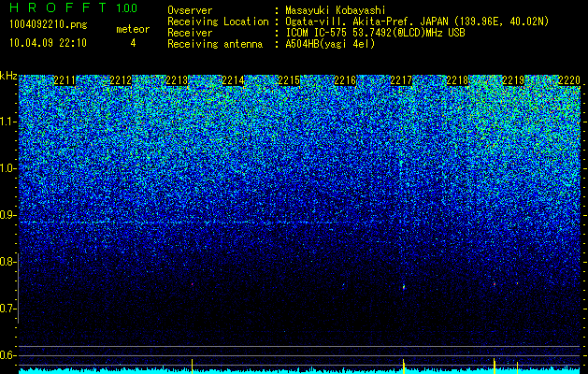The image size is (588, 374).
Task: Click the 1.1 kHz axis label
Action: pyautogui.click(x=7, y=122)
